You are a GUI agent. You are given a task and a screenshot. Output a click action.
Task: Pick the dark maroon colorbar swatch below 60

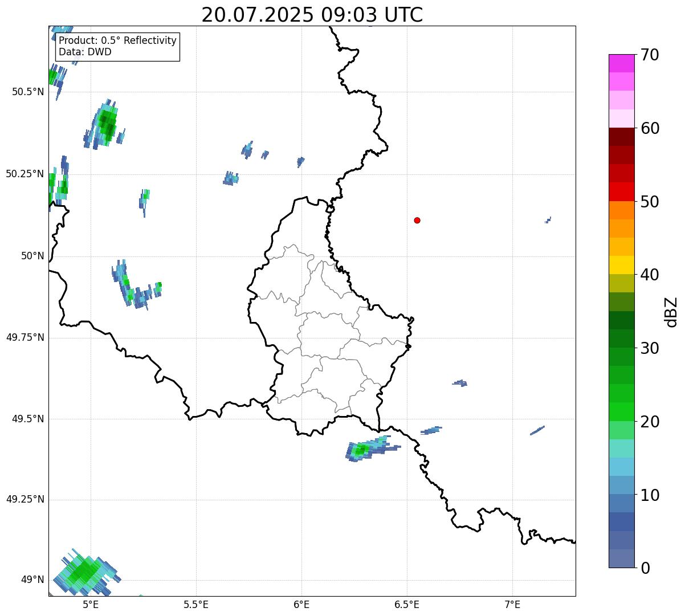pos(622,137)
